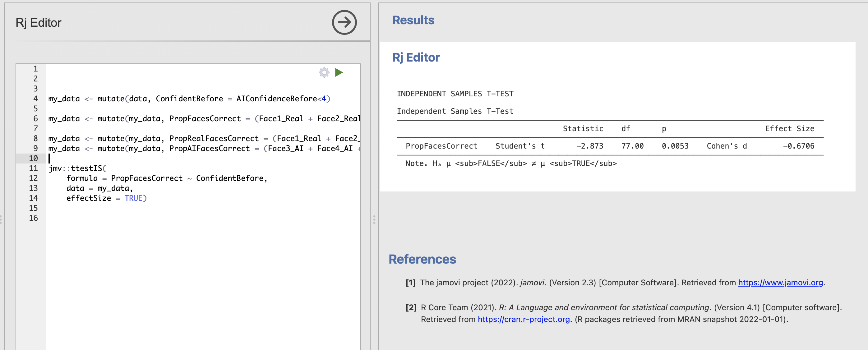Grab the panel divider handle dots
The width and height of the screenshot is (868, 350).
(x=374, y=220)
